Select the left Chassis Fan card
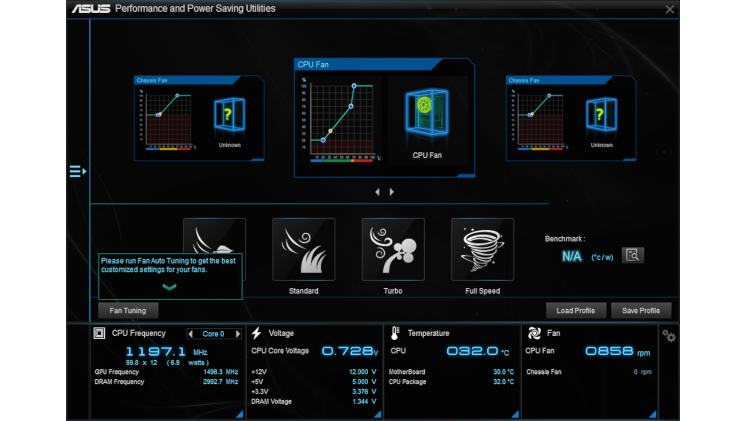 coord(199,118)
